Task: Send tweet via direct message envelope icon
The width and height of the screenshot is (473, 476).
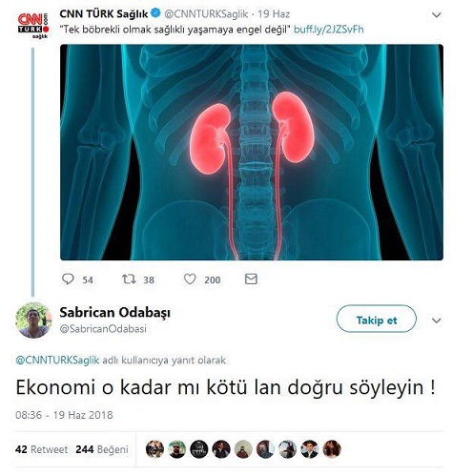Action: (251, 279)
